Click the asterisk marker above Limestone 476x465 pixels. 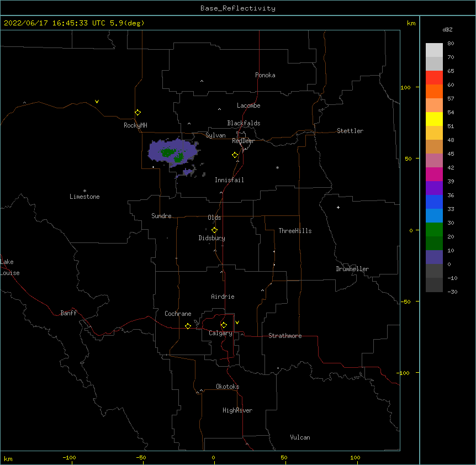point(84,191)
